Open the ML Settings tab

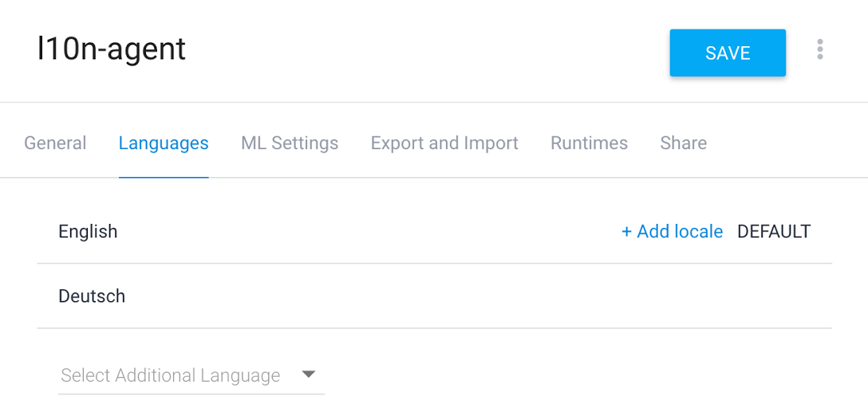pyautogui.click(x=290, y=143)
